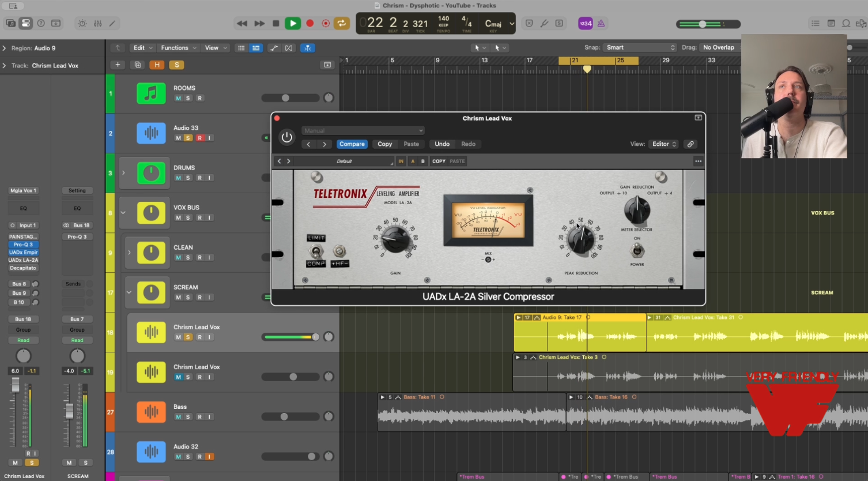Click the LA-2A Peak Reduction knob
Screen dimensions: 868x481
(x=581, y=240)
